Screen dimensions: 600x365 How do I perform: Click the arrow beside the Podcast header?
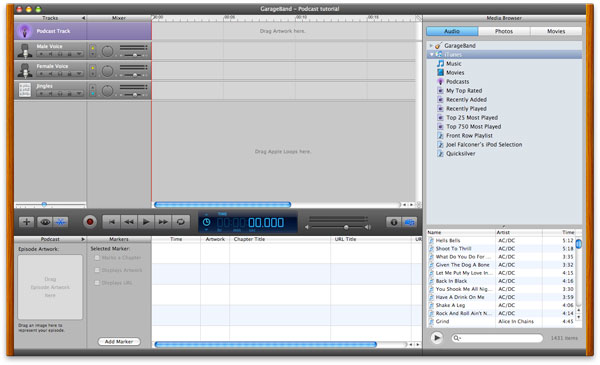click(x=83, y=239)
